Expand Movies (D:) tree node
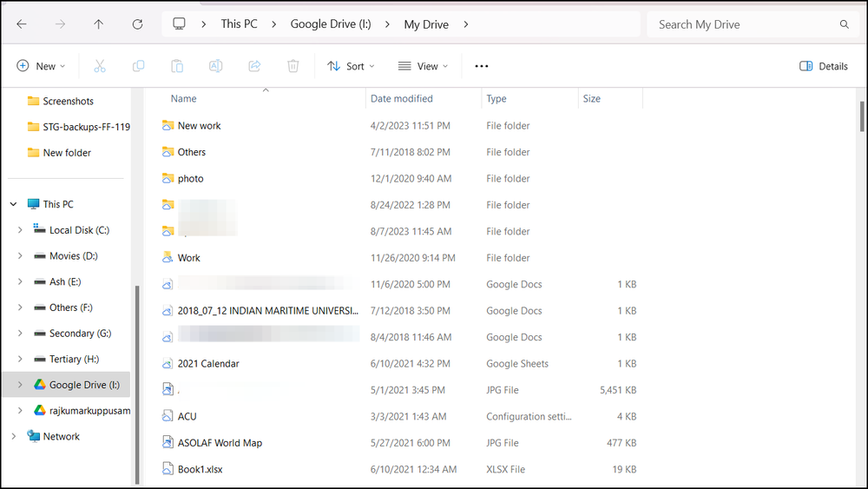Viewport: 868px width, 489px height. tap(20, 256)
